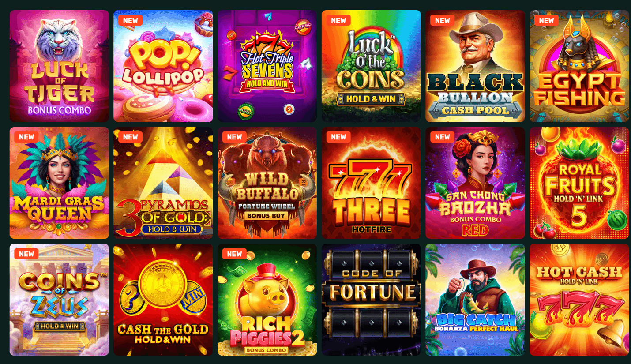Play the Black Bullion Cash Pool game
This screenshot has width=631, height=364.
(x=475, y=66)
